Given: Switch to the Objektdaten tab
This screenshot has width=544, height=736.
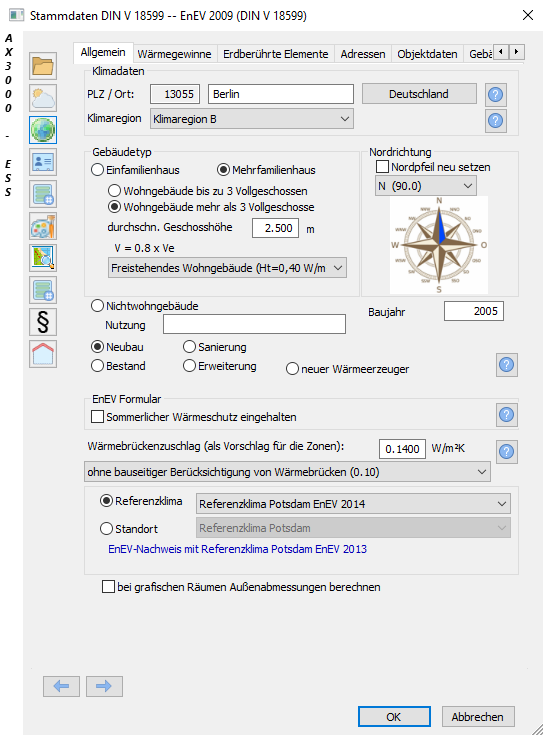Looking at the screenshot, I should [x=427, y=54].
